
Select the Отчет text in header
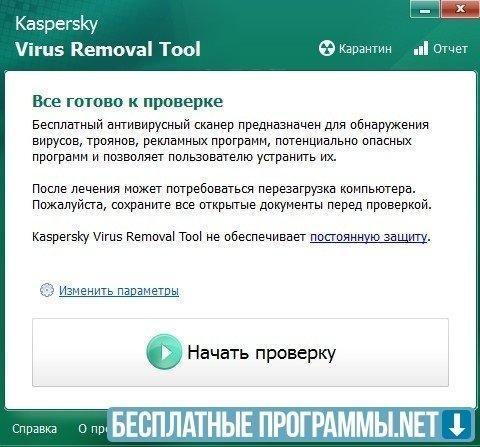coord(450,49)
